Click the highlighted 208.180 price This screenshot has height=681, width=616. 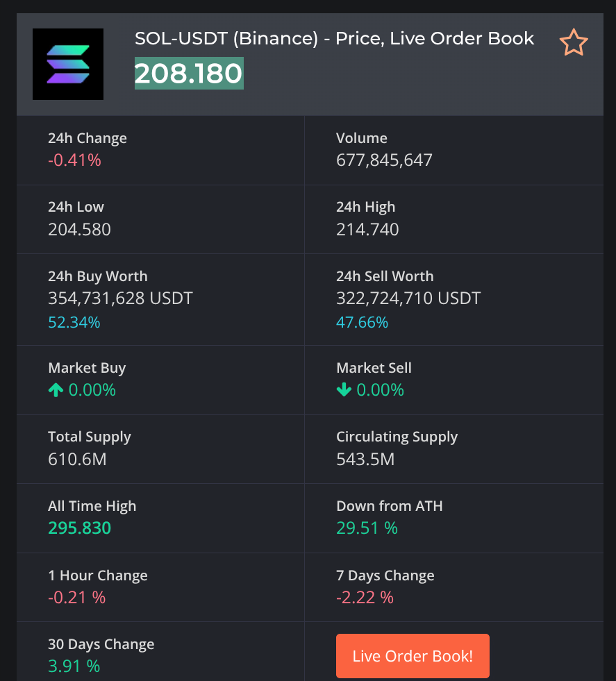pos(189,74)
